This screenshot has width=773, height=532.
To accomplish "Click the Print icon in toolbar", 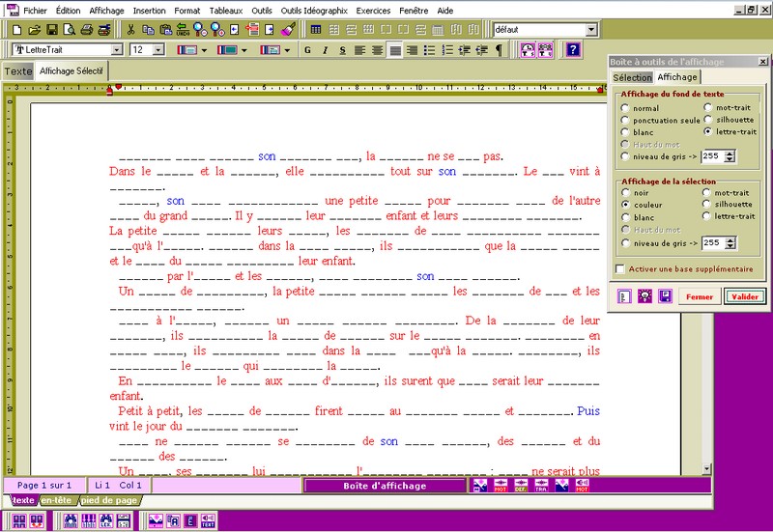I will tap(86, 30).
